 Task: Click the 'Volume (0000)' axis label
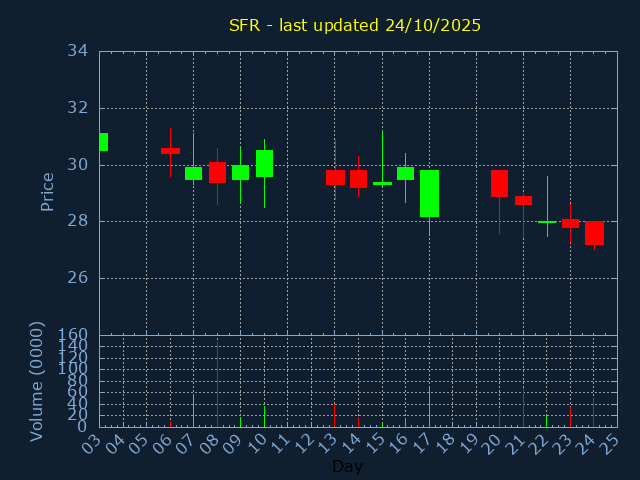point(37,381)
